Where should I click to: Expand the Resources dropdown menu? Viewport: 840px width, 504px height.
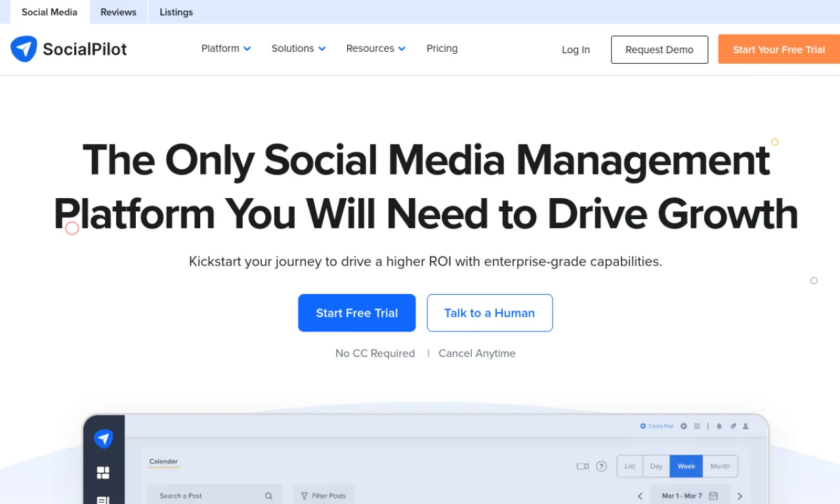click(x=376, y=49)
